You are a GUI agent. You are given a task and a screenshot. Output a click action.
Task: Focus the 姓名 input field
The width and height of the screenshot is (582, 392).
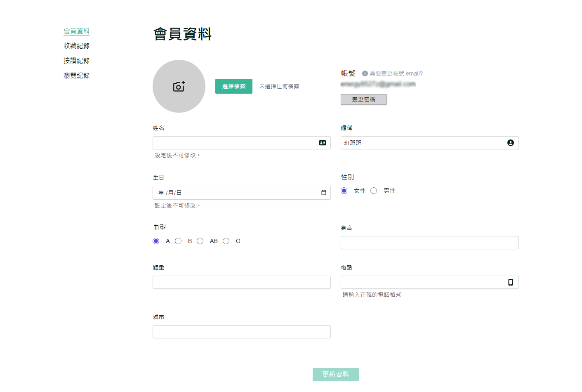tap(242, 143)
